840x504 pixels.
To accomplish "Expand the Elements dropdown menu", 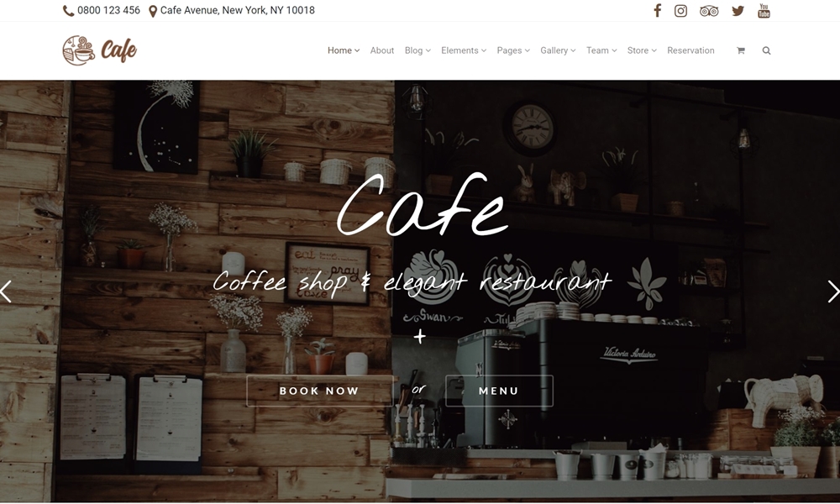I will tap(464, 50).
